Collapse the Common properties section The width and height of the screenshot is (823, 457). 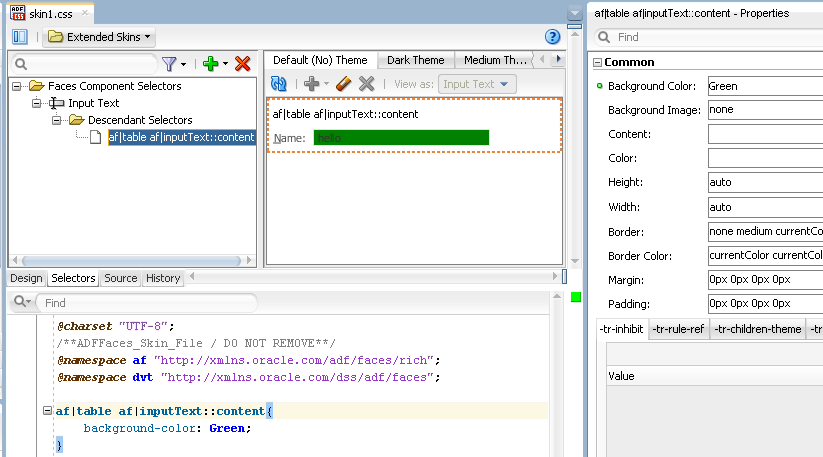597,62
